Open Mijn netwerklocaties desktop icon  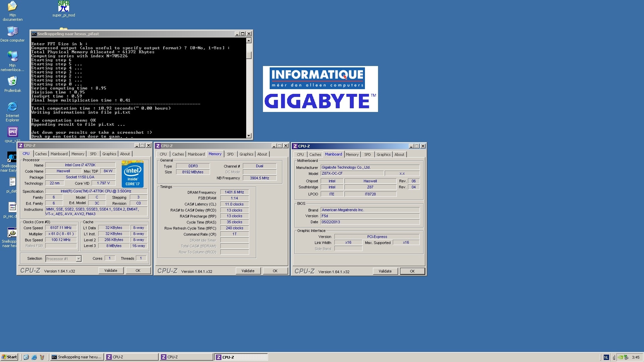[12, 57]
